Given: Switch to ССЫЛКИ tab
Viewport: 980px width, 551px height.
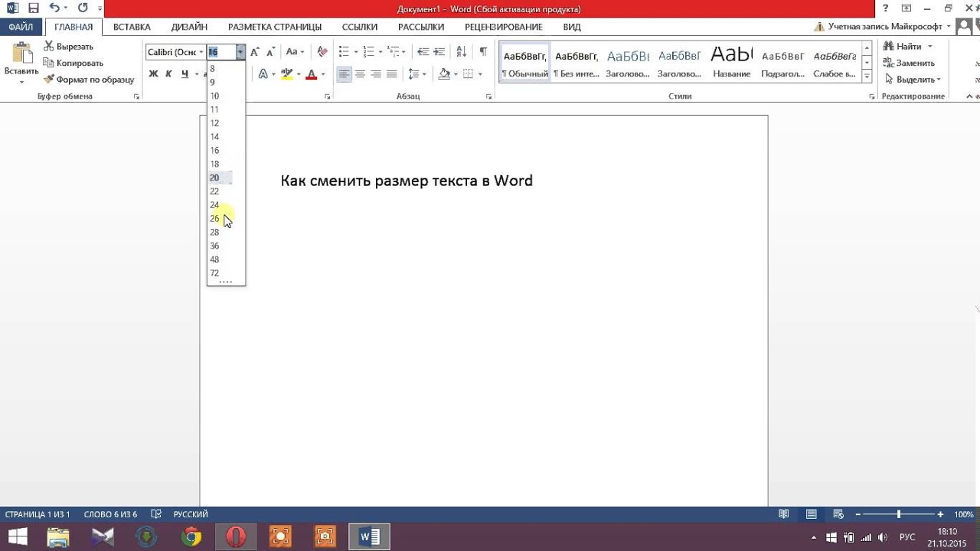Looking at the screenshot, I should pyautogui.click(x=360, y=27).
